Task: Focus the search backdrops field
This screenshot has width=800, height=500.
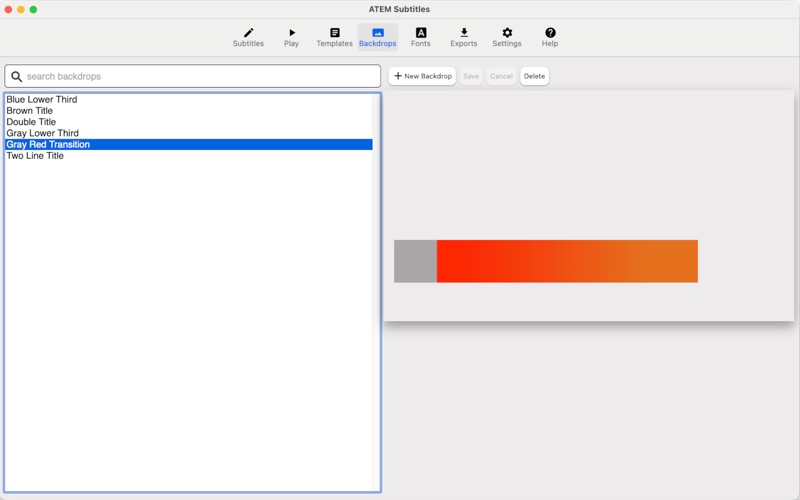Action: [x=192, y=76]
